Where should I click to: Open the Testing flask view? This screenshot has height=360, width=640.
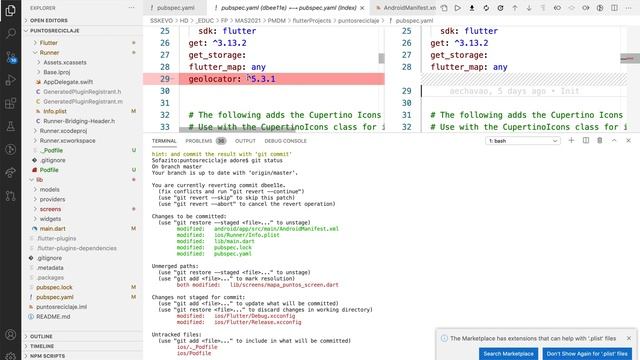tap(11, 126)
